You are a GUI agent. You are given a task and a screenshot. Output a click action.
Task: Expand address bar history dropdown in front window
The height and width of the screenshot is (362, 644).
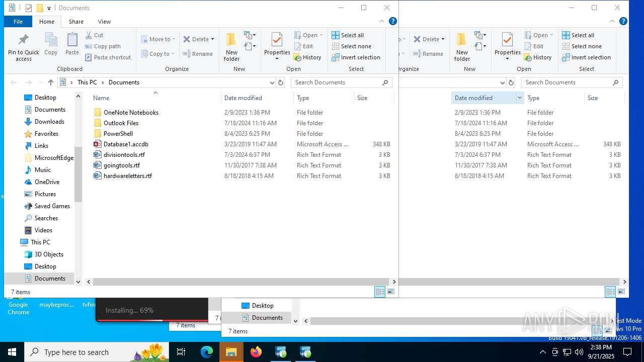click(x=272, y=82)
